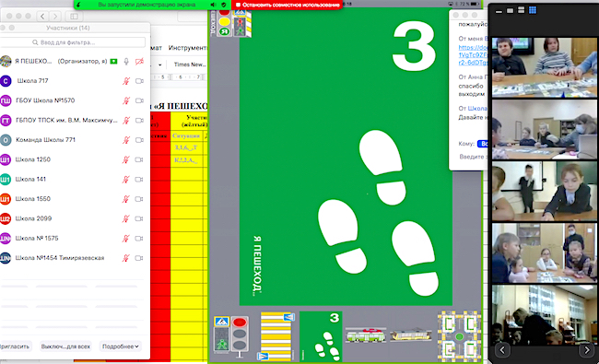Go back using browser back arrow

pos(42,16)
